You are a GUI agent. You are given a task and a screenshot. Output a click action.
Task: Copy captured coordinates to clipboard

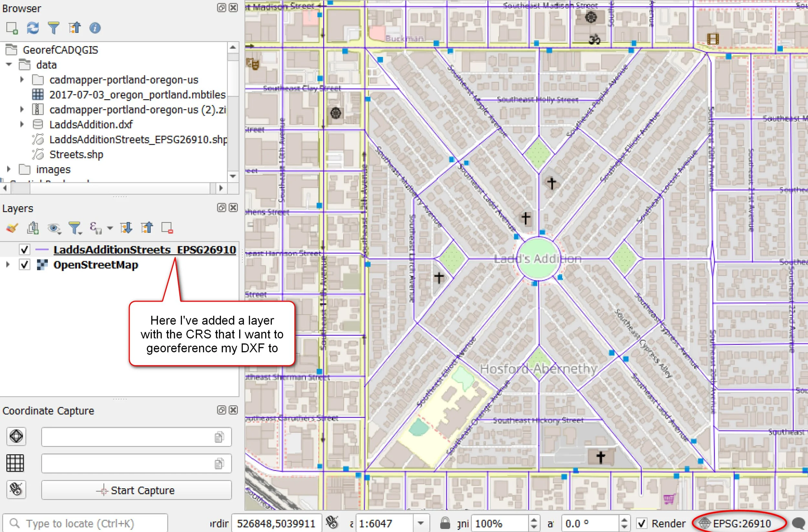[x=219, y=437]
